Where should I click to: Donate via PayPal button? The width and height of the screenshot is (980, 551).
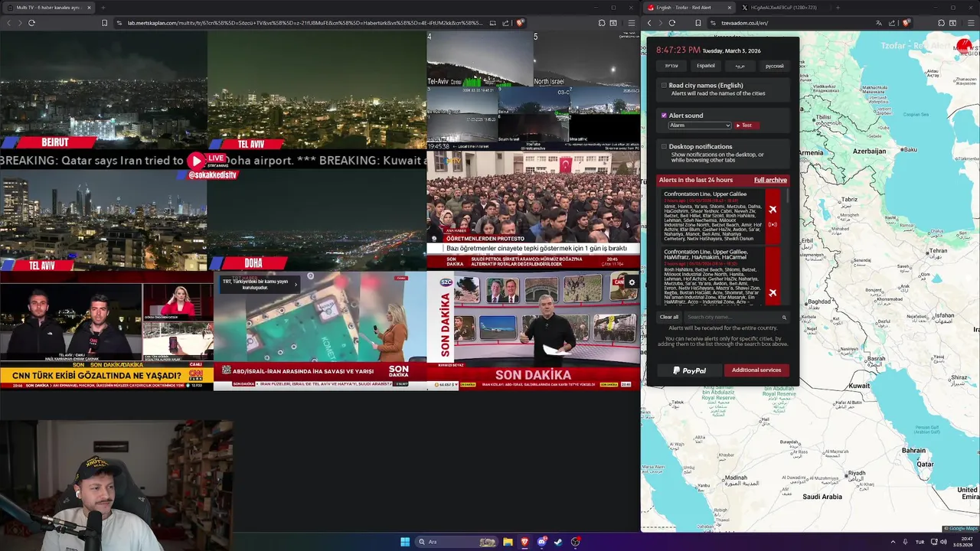pos(689,370)
